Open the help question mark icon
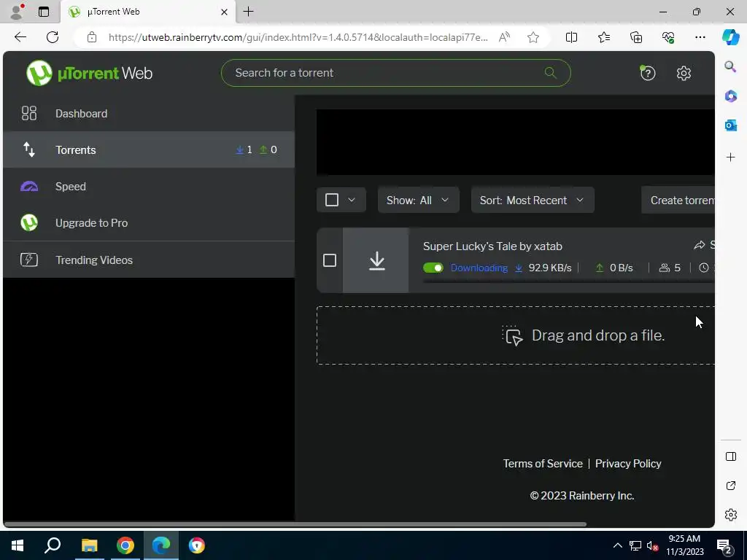Image resolution: width=747 pixels, height=560 pixels. tap(648, 73)
